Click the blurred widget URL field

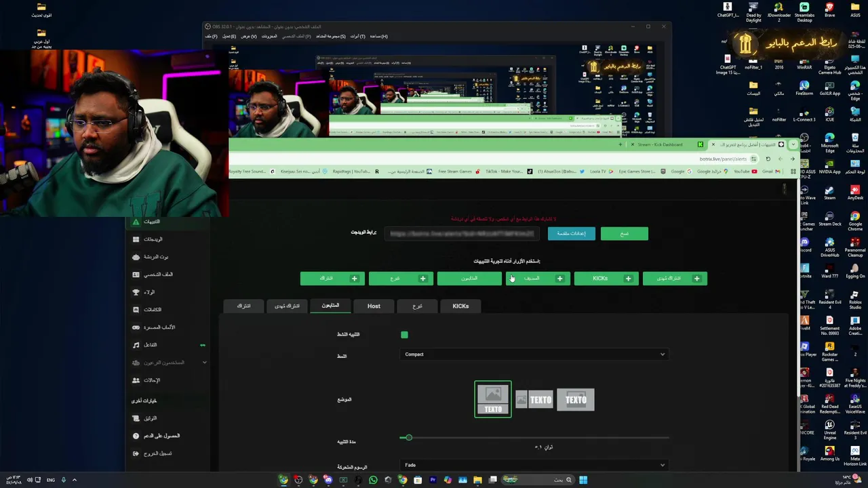(462, 234)
